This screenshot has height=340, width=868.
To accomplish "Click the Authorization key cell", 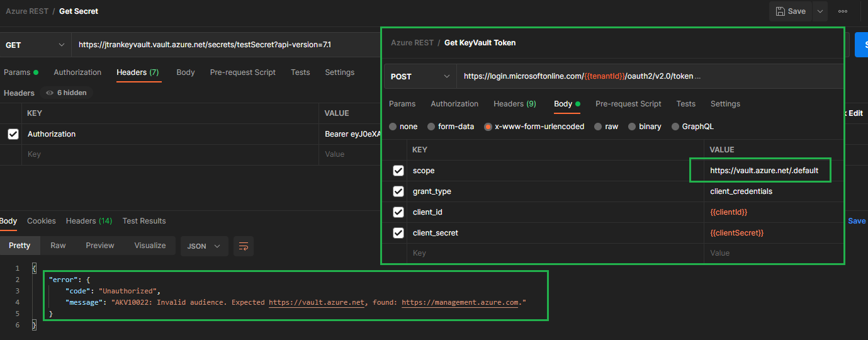I will coord(171,134).
